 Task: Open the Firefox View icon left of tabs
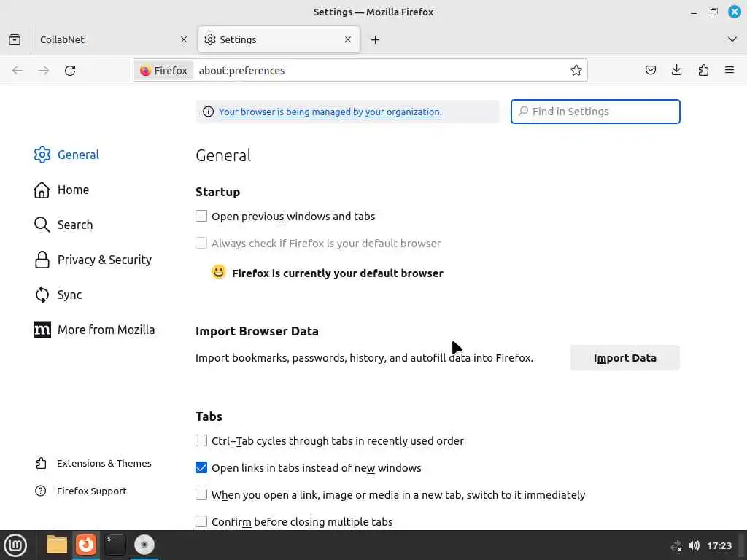(15, 39)
